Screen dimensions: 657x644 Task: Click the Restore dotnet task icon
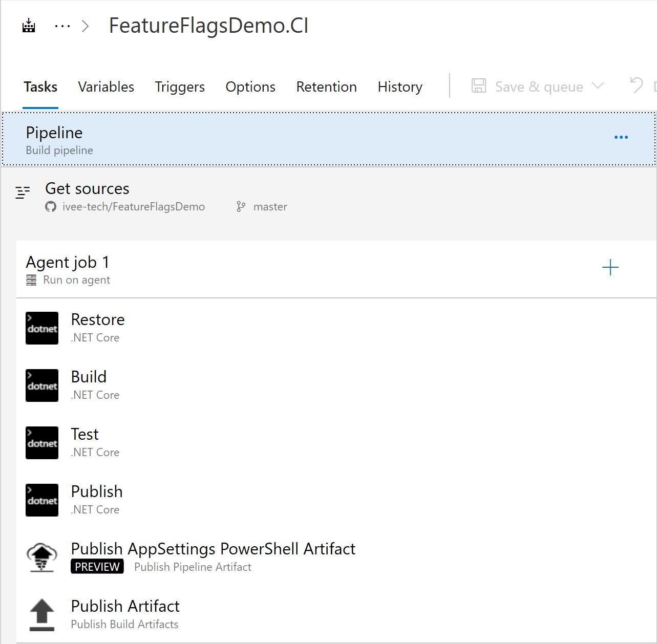42,328
